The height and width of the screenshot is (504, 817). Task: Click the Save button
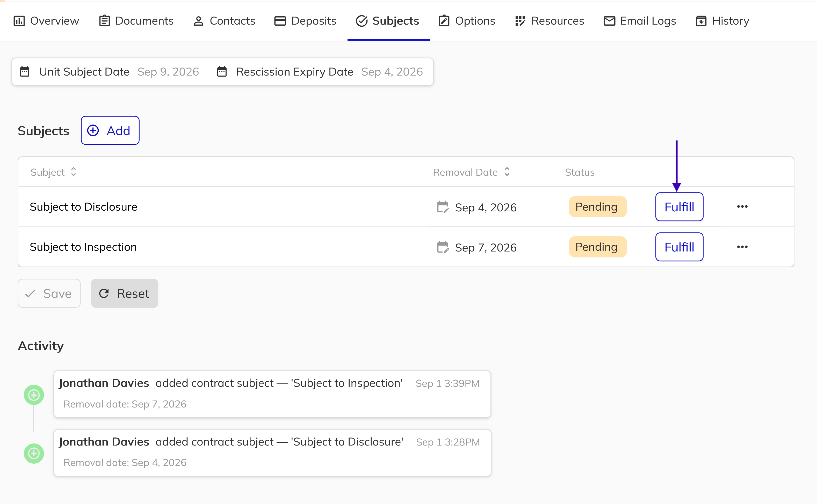(x=49, y=293)
